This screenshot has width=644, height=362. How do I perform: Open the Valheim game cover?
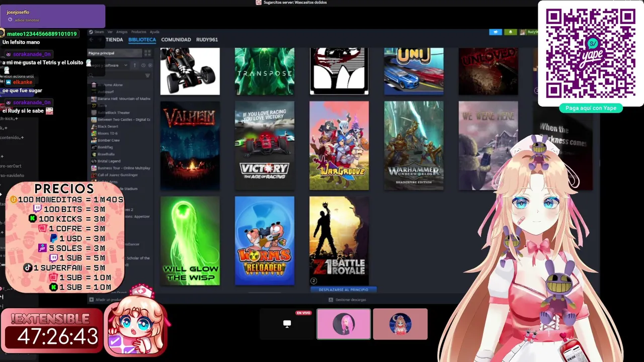coord(190,146)
